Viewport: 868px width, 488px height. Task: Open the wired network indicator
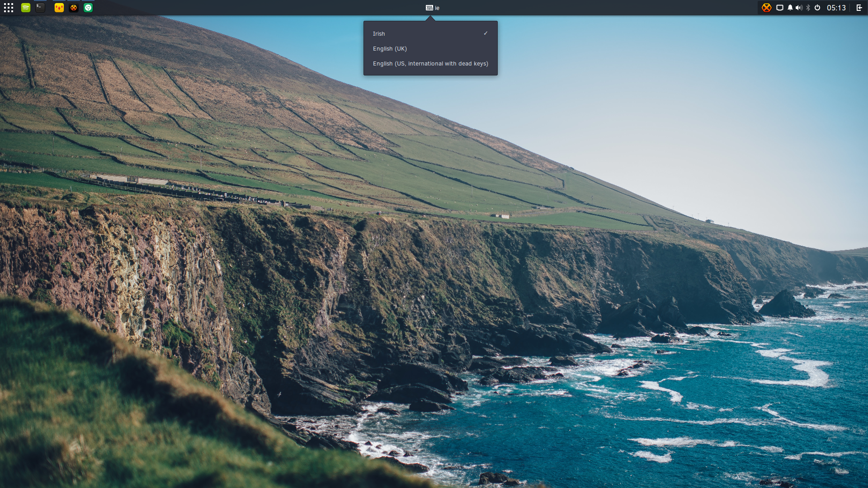click(x=780, y=8)
